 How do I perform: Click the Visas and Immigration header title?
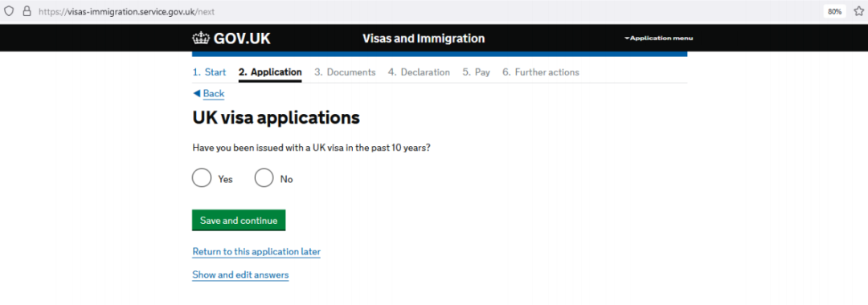pos(424,39)
